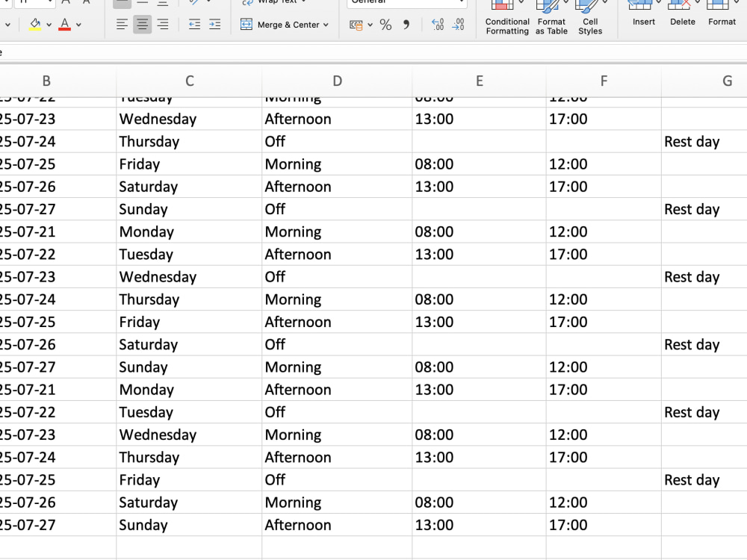Select 'Rest day' note in Tuesday row
The image size is (747, 560).
point(704,412)
